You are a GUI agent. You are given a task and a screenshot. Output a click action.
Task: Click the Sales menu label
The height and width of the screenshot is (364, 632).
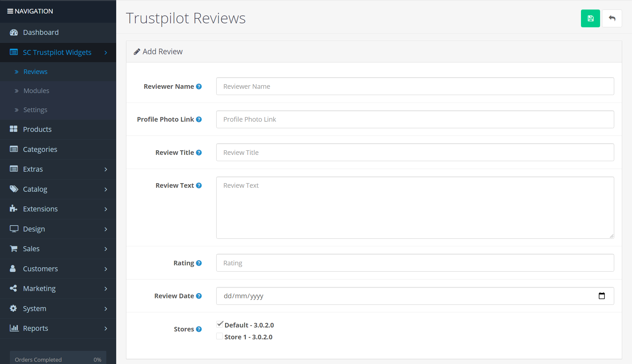point(31,249)
